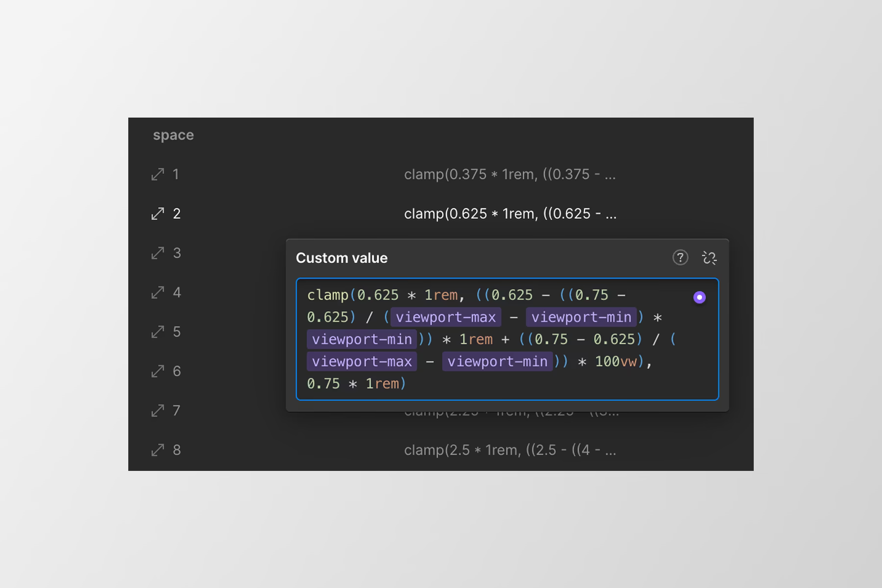Image resolution: width=882 pixels, height=588 pixels.
Task: Click the value clamp(0.375 * 1rem, ((0.375 - ...
Action: click(510, 175)
